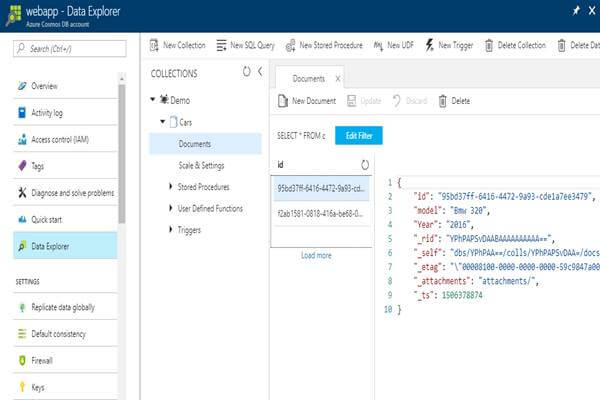Refresh the document id list

[365, 165]
